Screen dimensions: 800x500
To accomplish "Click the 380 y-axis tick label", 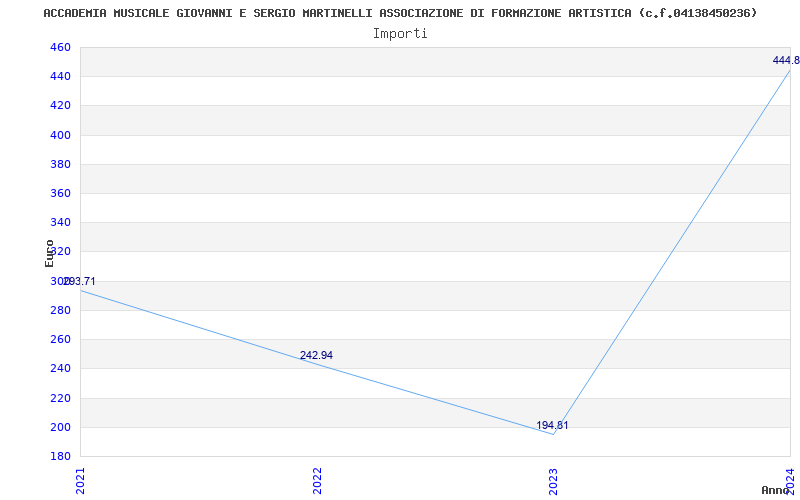I will (x=60, y=164).
